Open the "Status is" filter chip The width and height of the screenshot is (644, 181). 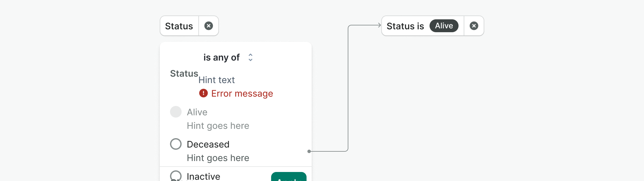[405, 26]
